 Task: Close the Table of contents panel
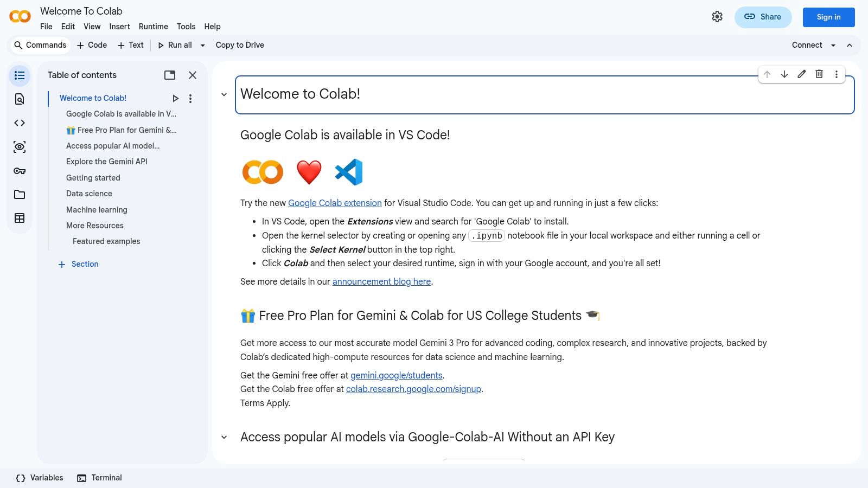193,75
